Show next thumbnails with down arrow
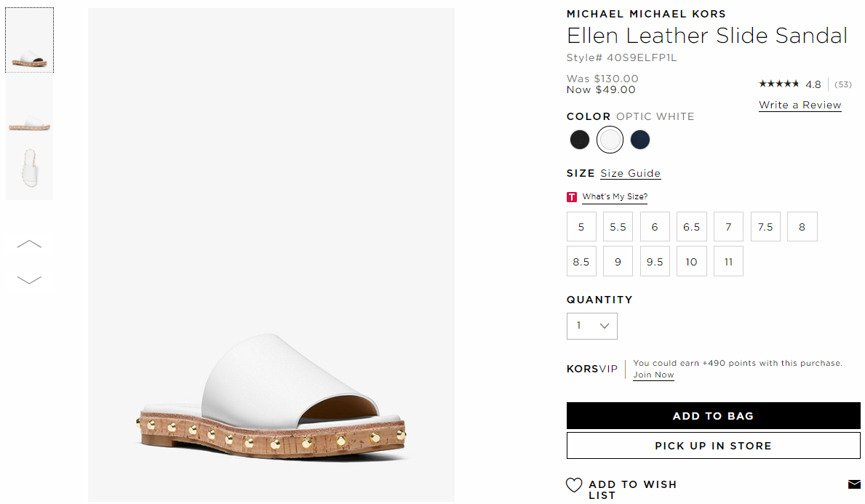The height and width of the screenshot is (504, 865). coord(29,279)
